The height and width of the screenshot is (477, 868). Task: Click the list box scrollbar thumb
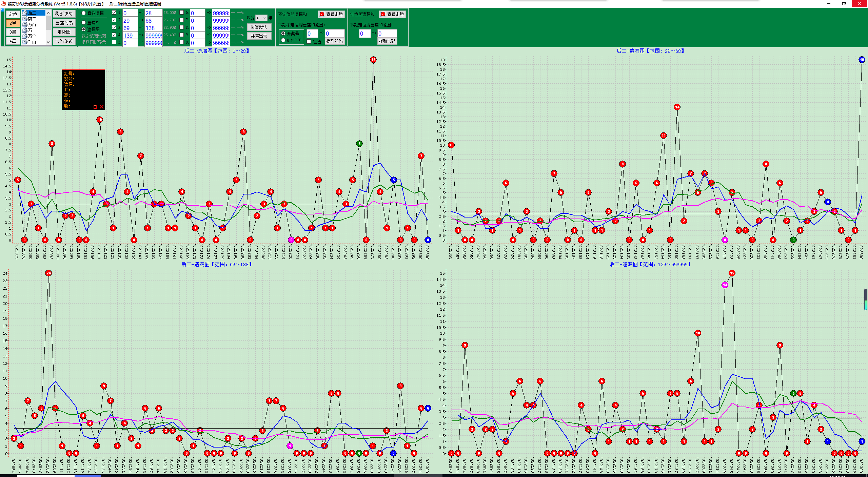tap(48, 23)
